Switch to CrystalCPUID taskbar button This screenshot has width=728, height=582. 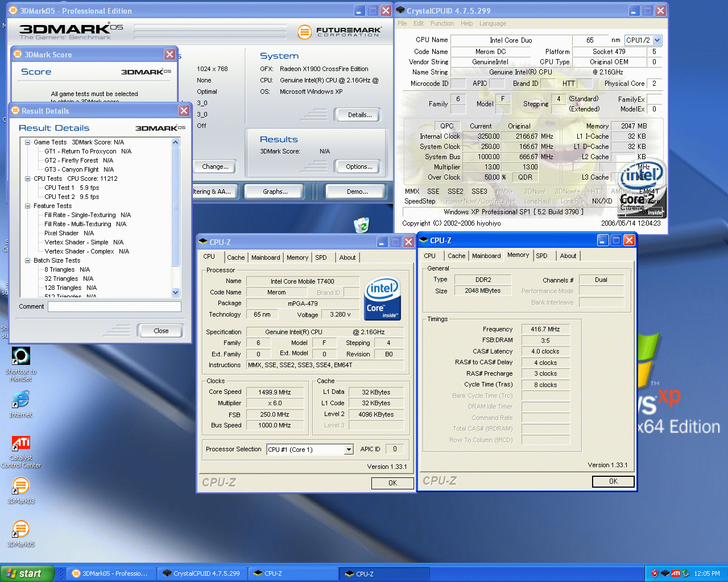201,573
